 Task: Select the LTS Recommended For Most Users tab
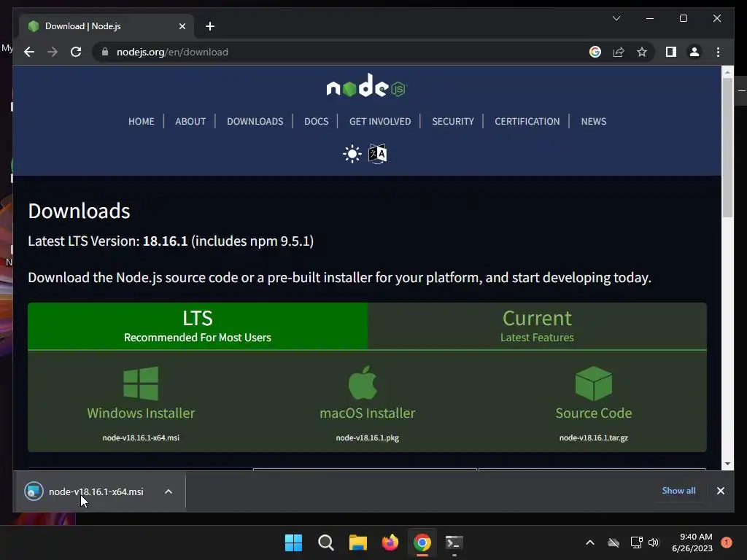(x=198, y=326)
